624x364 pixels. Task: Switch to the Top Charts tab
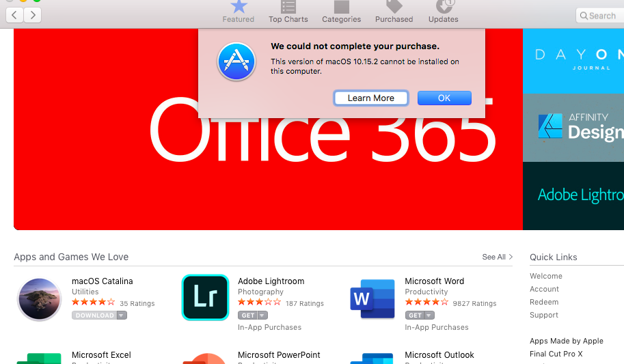[x=288, y=12]
